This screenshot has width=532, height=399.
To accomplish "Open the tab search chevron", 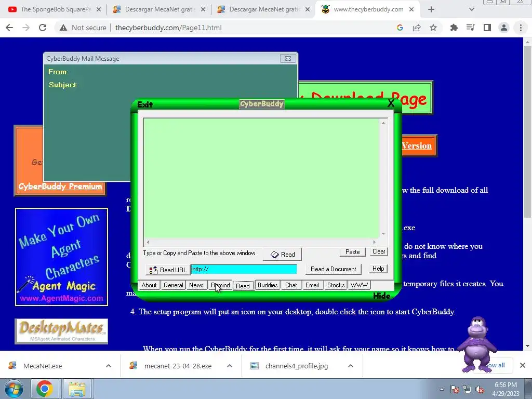I will pos(472,9).
